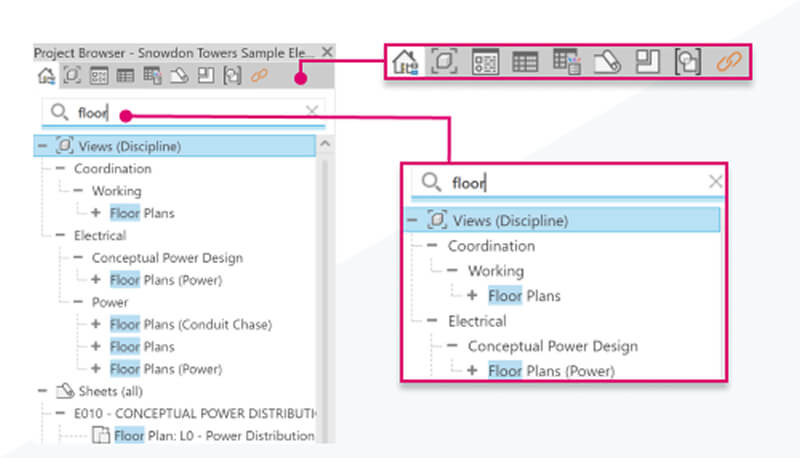
Task: Expand Floor Plans under Working in enlarged callout
Action: pyautogui.click(x=472, y=295)
